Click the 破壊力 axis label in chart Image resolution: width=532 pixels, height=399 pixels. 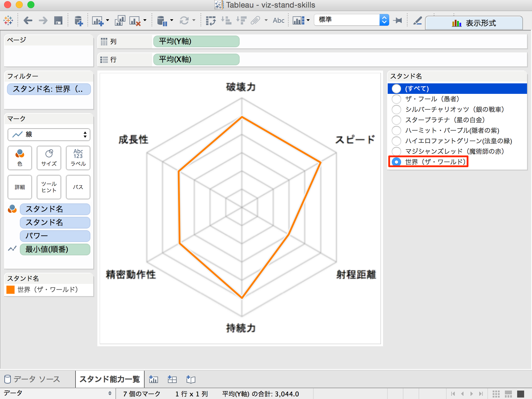pos(241,87)
